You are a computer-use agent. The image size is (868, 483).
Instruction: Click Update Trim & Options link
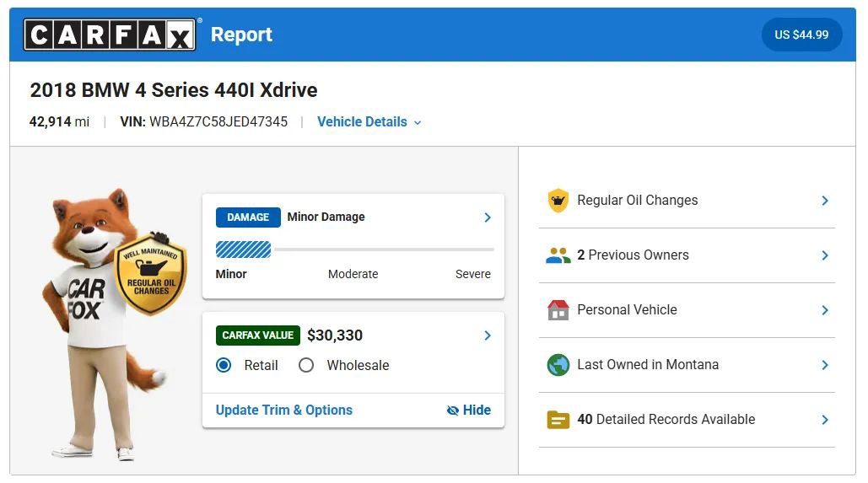coord(284,410)
